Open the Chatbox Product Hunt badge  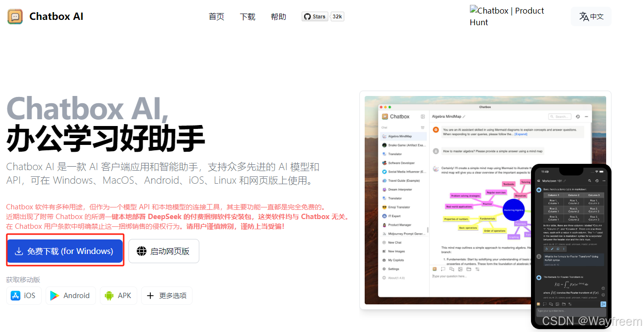tap(507, 16)
